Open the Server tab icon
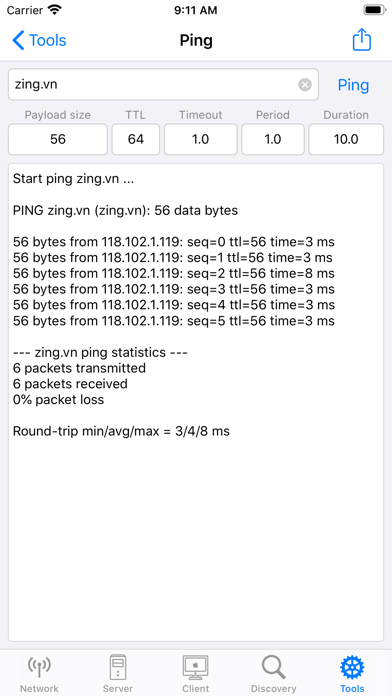The image size is (392, 696). 118,667
